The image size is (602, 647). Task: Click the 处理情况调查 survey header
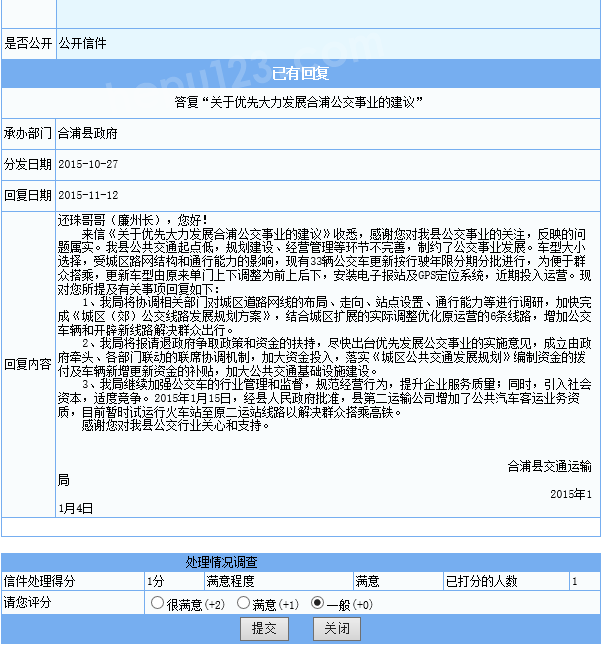[221, 562]
